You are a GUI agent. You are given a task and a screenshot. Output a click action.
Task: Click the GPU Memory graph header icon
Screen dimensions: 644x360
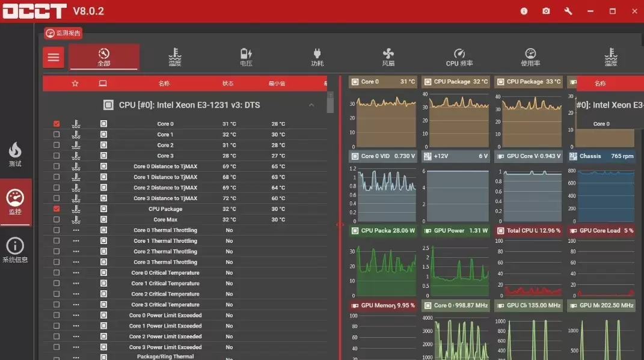(355, 305)
